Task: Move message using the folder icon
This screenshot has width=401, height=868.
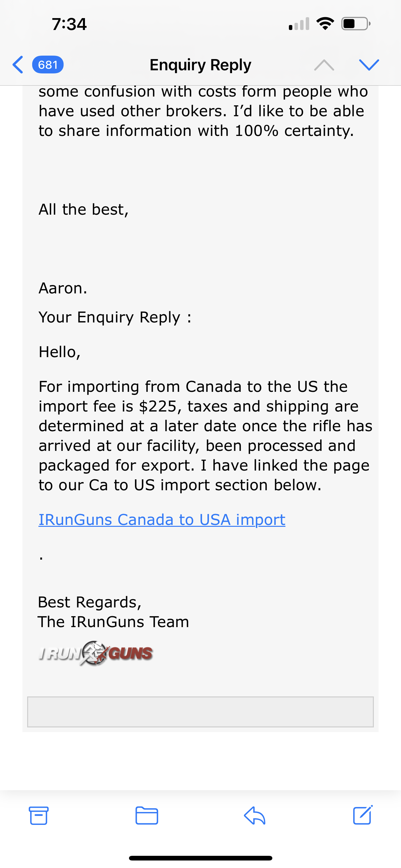Action: pos(146,816)
